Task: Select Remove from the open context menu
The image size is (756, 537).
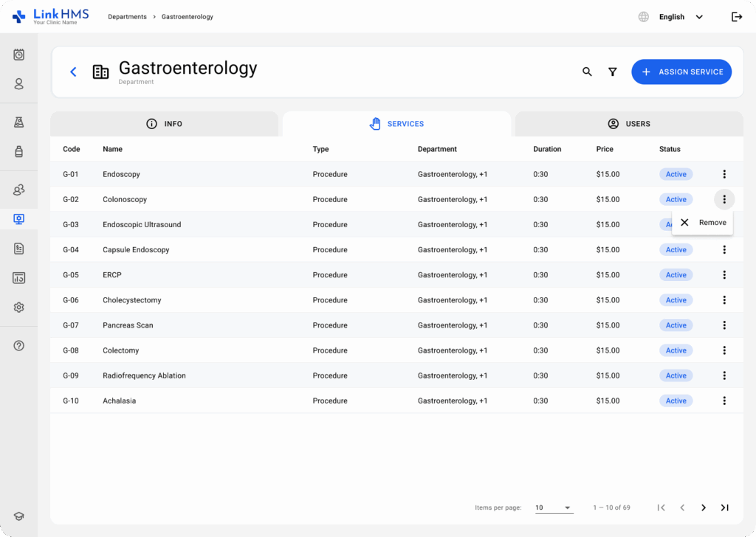Action: [x=702, y=222]
